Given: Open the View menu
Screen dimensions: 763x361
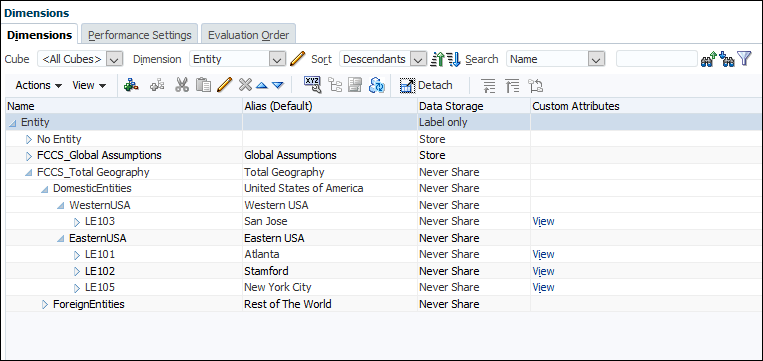Looking at the screenshot, I should pyautogui.click(x=89, y=85).
